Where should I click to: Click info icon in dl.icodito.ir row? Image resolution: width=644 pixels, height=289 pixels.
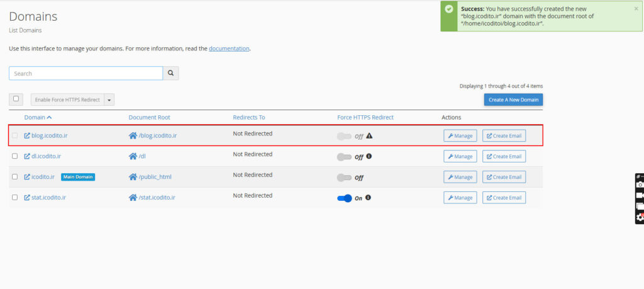click(369, 156)
